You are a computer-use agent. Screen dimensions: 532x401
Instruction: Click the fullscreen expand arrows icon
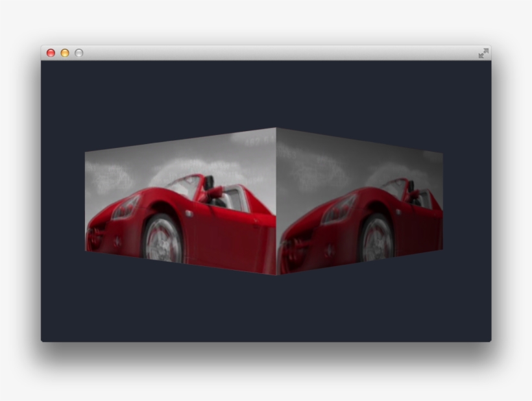[x=483, y=53]
